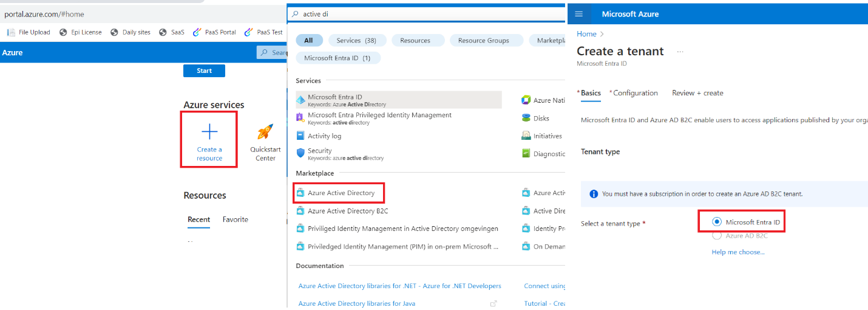
Task: Open the Quickstart Center rocket icon
Action: pos(265,132)
